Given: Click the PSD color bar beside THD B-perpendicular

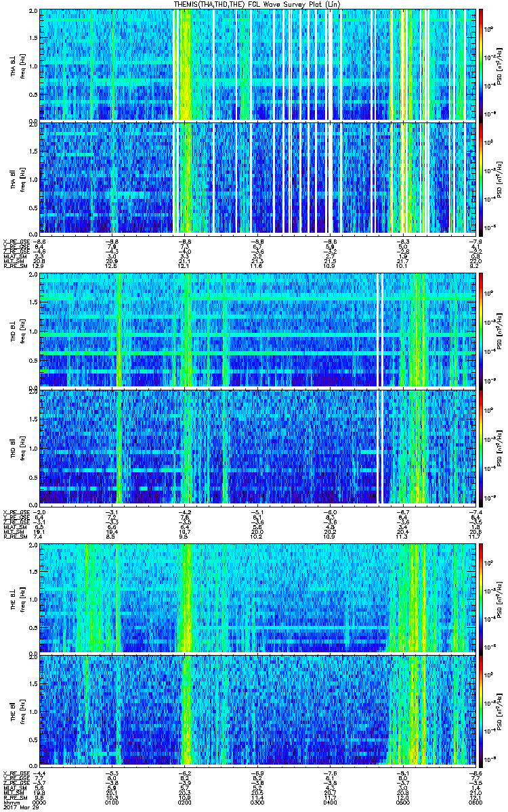Looking at the screenshot, I should (482, 330).
